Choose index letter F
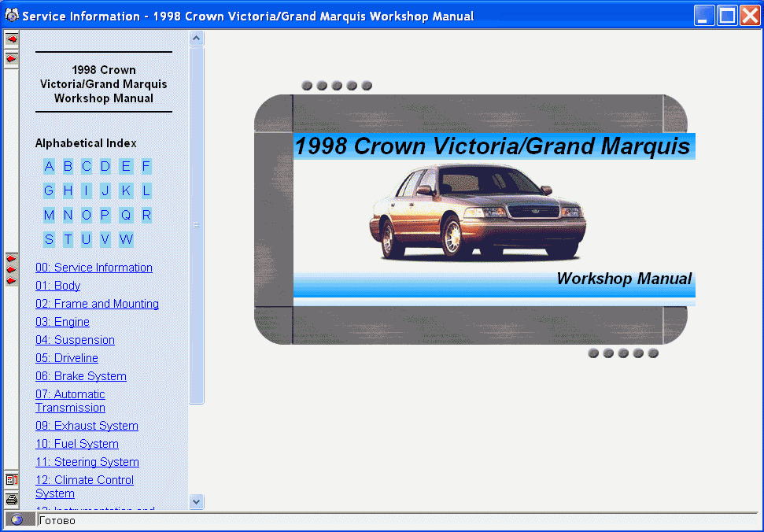This screenshot has width=764, height=532. click(146, 167)
